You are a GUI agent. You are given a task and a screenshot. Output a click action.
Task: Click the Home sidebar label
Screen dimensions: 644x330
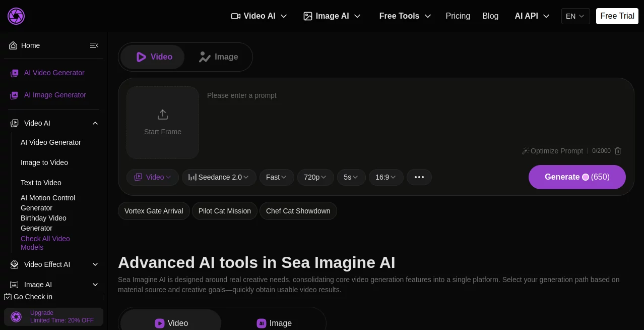30,45
